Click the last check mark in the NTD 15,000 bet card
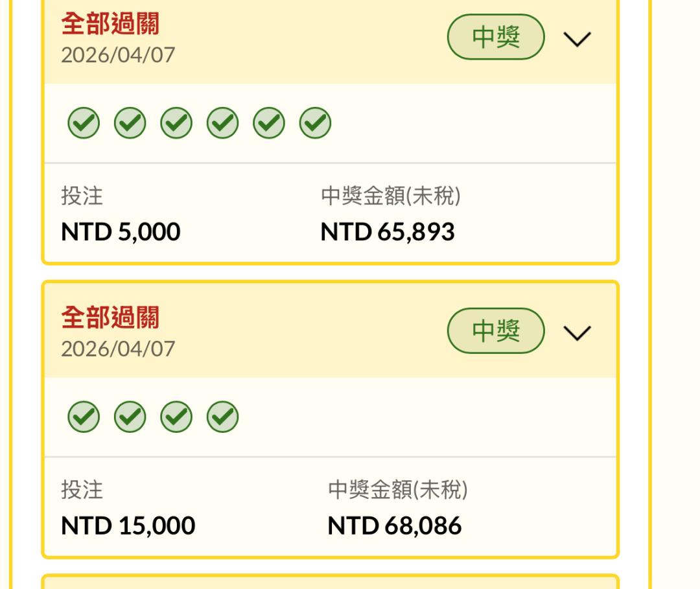This screenshot has height=589, width=700. coord(222,417)
